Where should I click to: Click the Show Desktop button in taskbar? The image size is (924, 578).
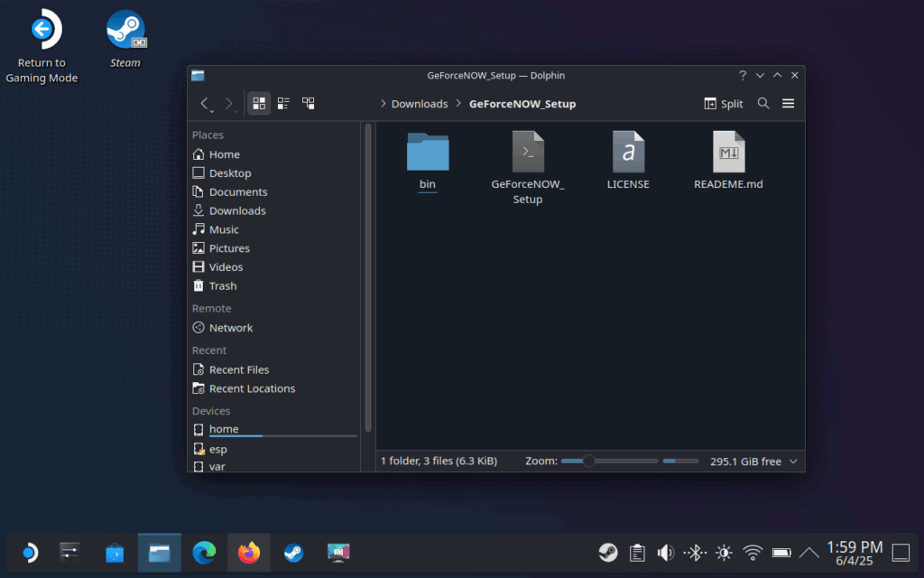[x=901, y=554]
